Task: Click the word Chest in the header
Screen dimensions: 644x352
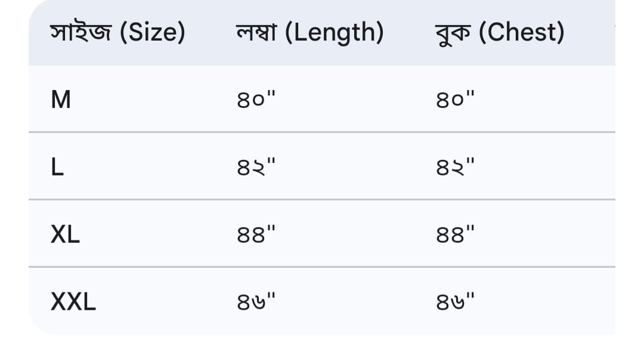Action: (522, 32)
